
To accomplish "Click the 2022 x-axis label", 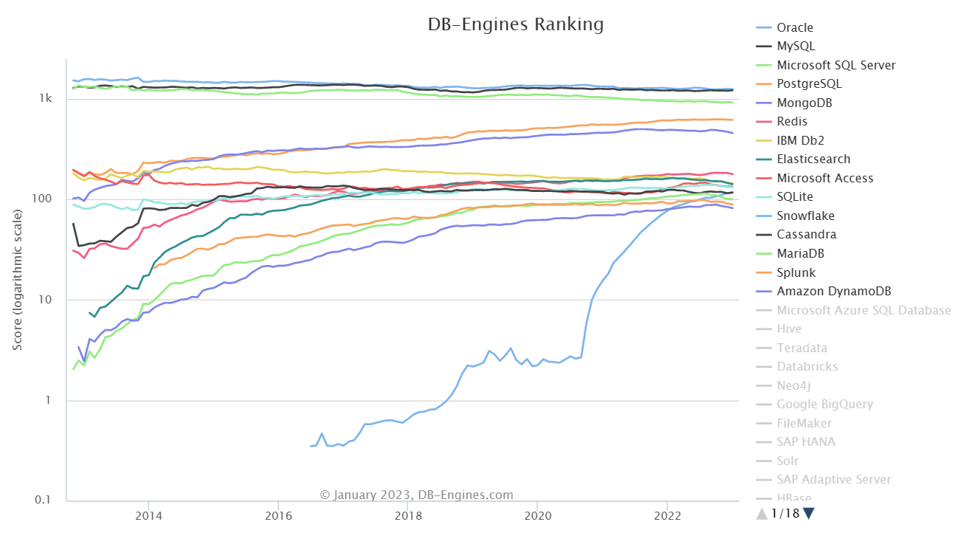I will point(667,516).
